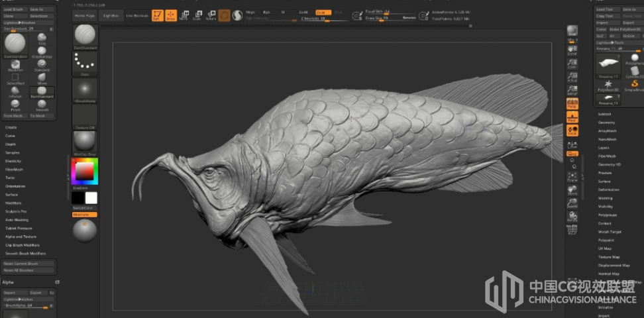
Task: Open the MatCap Gray material picker
Action: pos(85,144)
